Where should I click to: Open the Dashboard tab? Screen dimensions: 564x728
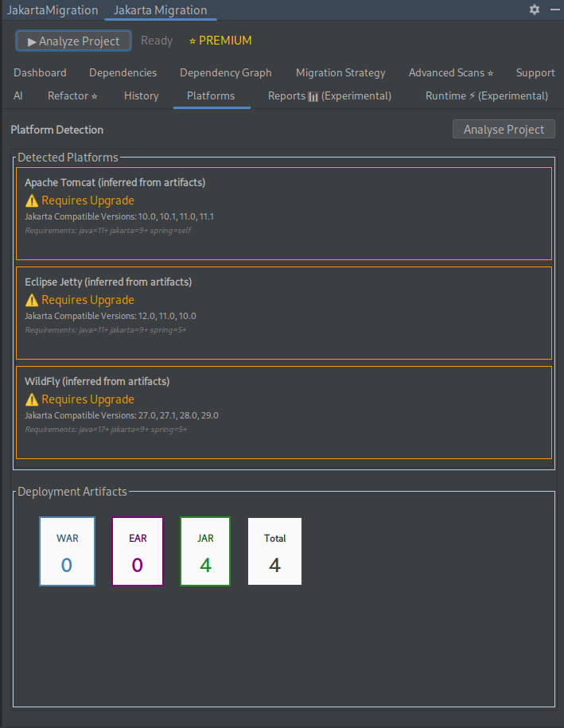(40, 73)
